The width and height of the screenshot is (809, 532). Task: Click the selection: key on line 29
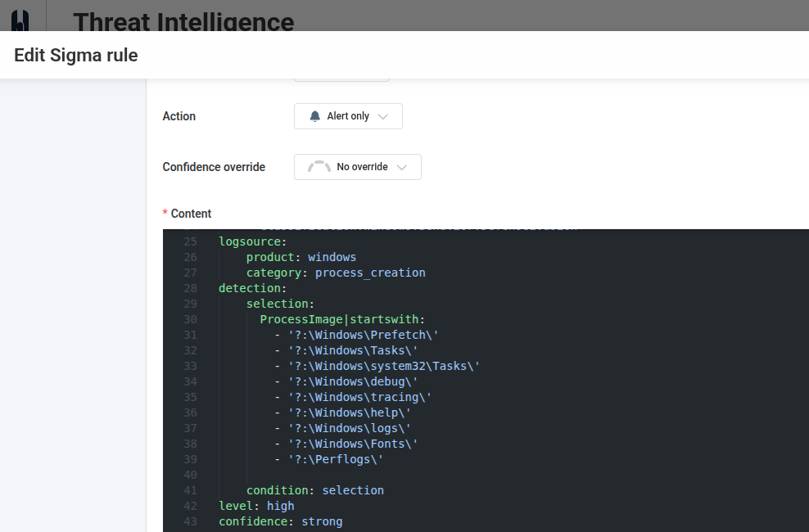280,304
